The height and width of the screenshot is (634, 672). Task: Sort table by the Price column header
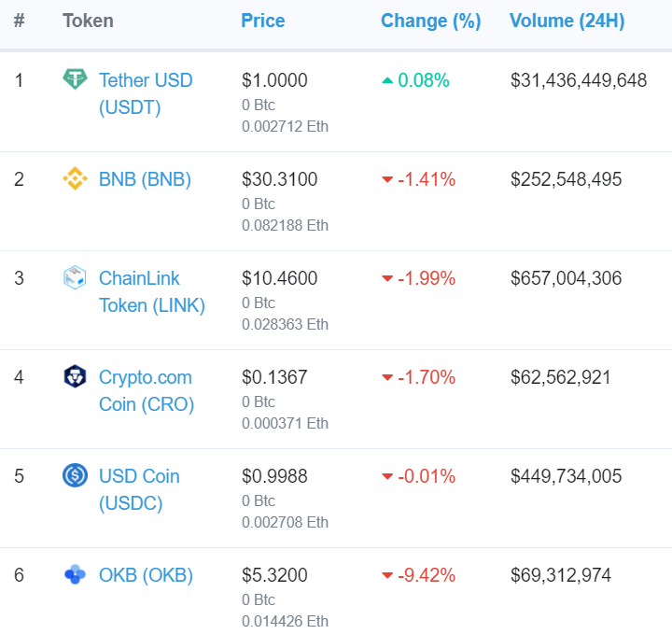[263, 21]
